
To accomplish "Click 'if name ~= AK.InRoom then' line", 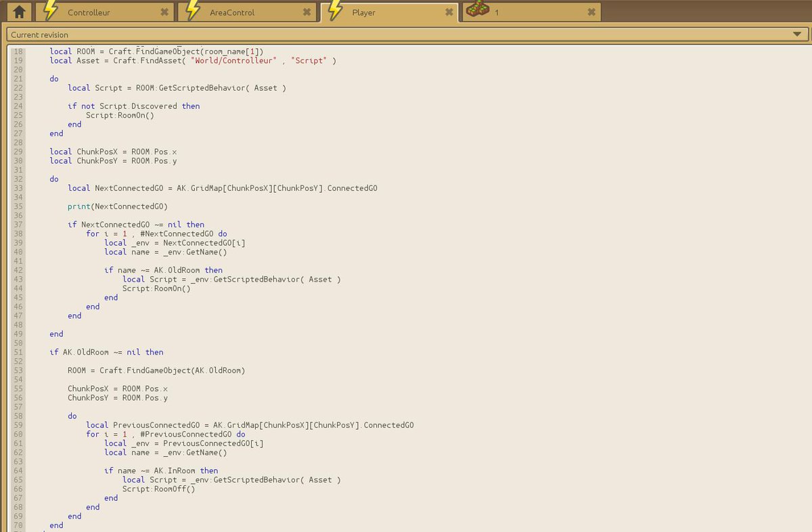I will tap(161, 470).
